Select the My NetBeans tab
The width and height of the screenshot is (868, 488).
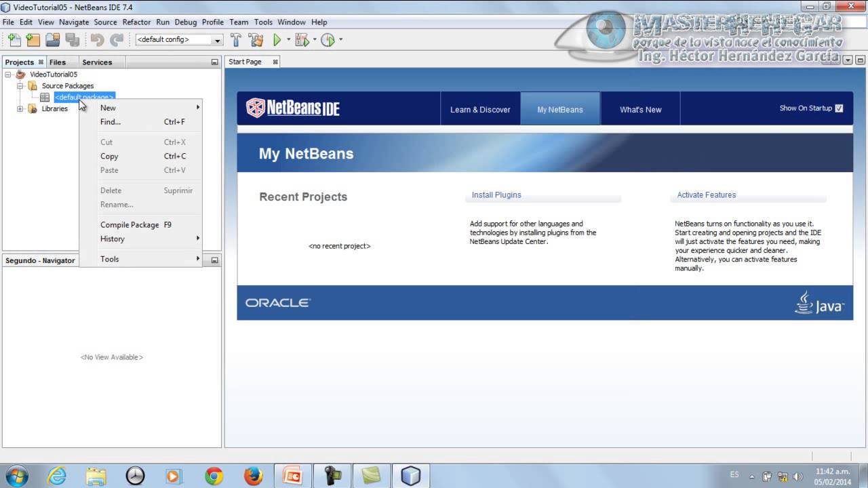point(560,109)
